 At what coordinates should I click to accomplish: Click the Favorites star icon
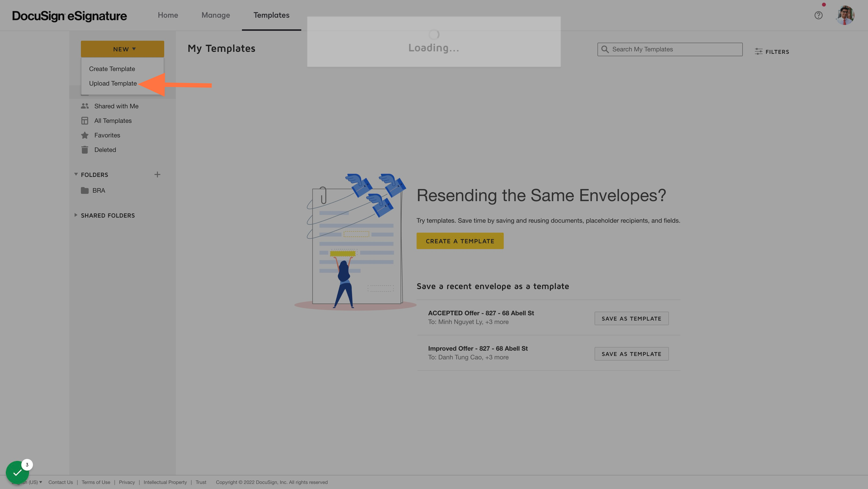tap(85, 135)
